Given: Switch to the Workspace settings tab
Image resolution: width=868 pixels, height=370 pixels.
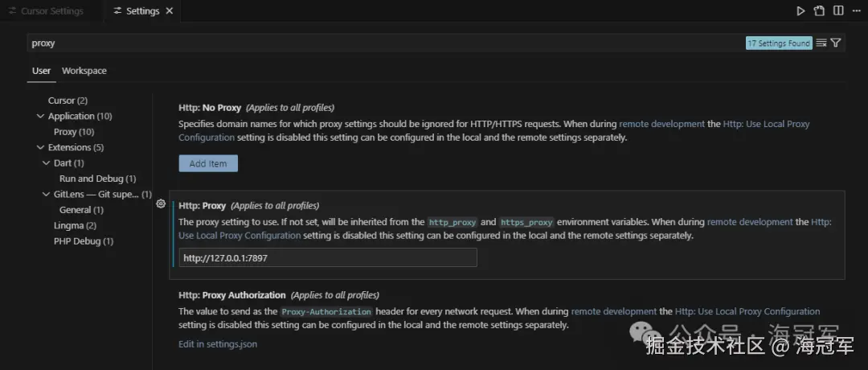Looking at the screenshot, I should (x=84, y=71).
